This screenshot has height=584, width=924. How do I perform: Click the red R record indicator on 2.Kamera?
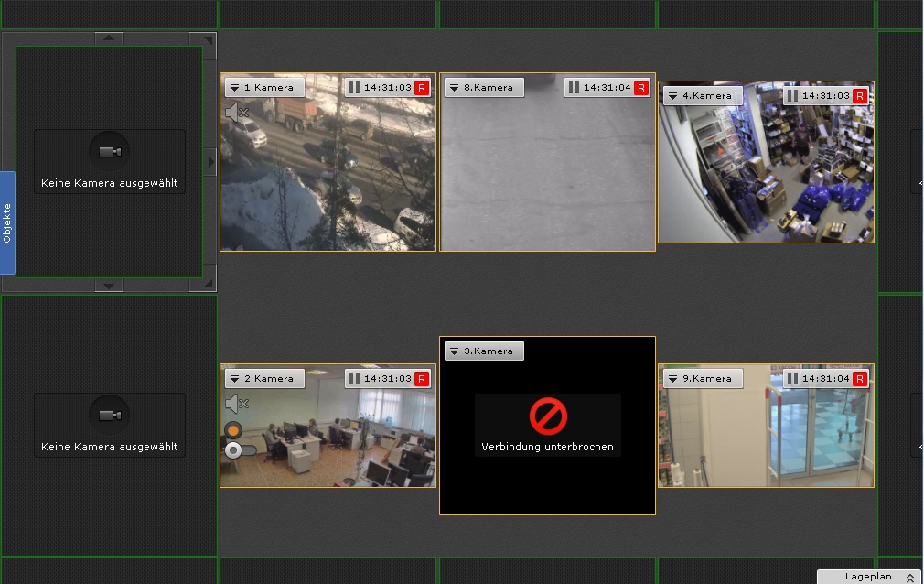[422, 379]
